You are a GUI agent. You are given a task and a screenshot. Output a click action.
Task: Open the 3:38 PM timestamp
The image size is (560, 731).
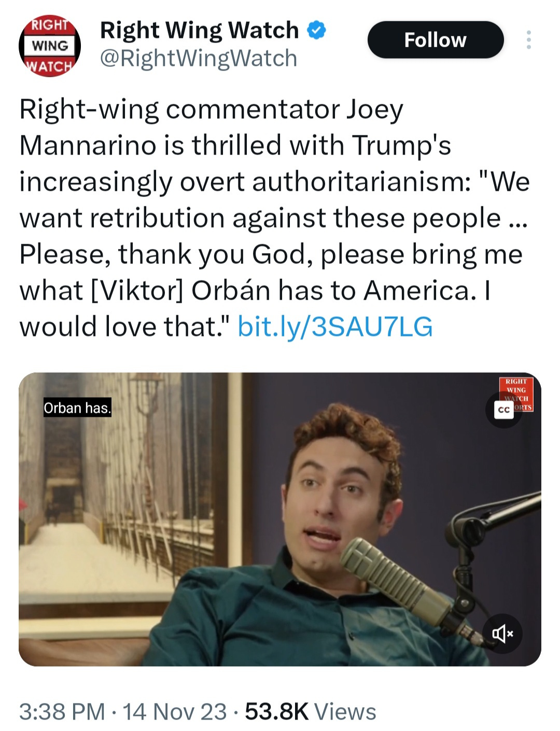(62, 711)
